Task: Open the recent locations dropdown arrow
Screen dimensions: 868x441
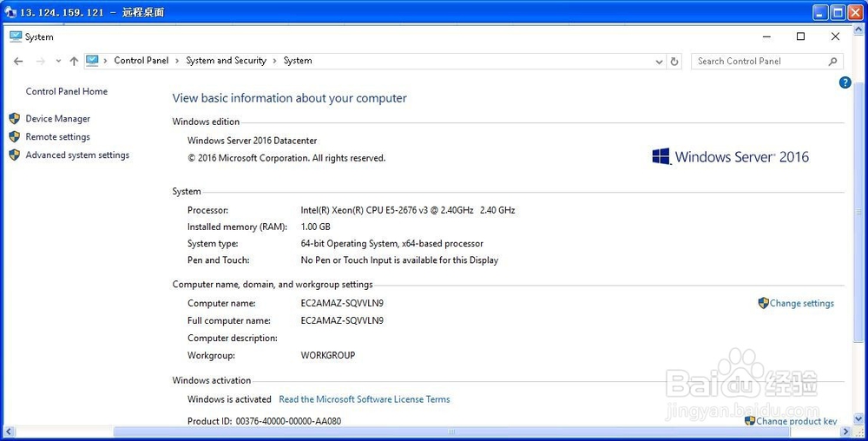Action: coord(58,62)
